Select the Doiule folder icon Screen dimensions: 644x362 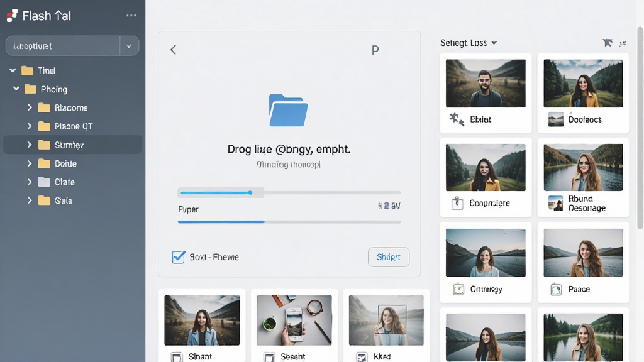tap(44, 163)
